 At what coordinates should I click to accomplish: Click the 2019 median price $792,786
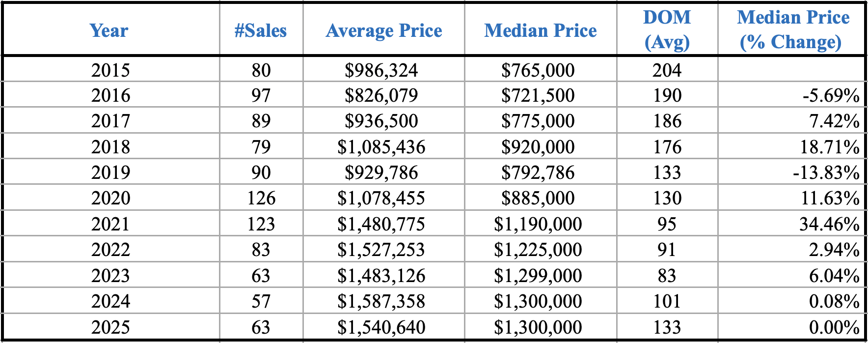538,172
